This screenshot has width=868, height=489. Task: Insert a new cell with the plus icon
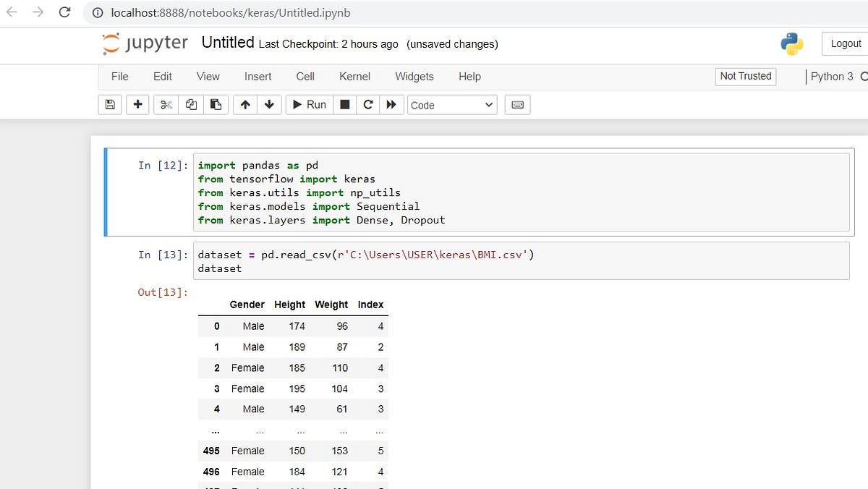[x=137, y=104]
